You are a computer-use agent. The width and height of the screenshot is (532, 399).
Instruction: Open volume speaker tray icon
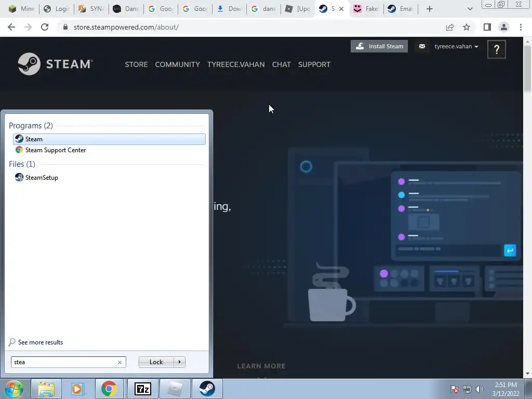(x=480, y=389)
